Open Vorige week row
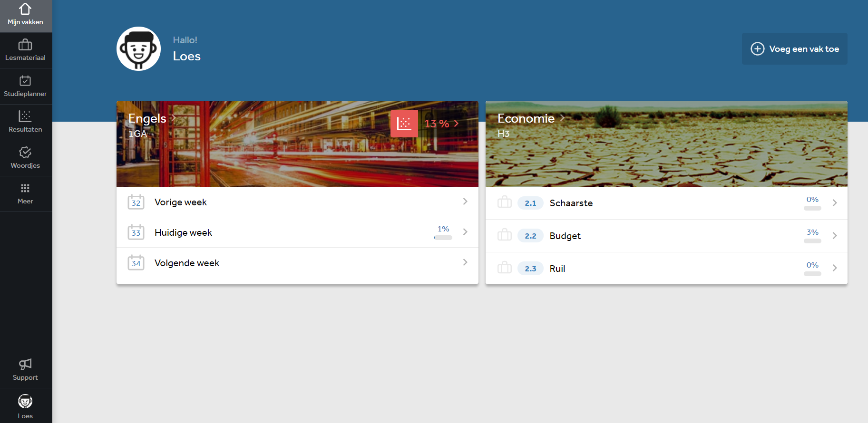This screenshot has height=423, width=868. point(297,202)
